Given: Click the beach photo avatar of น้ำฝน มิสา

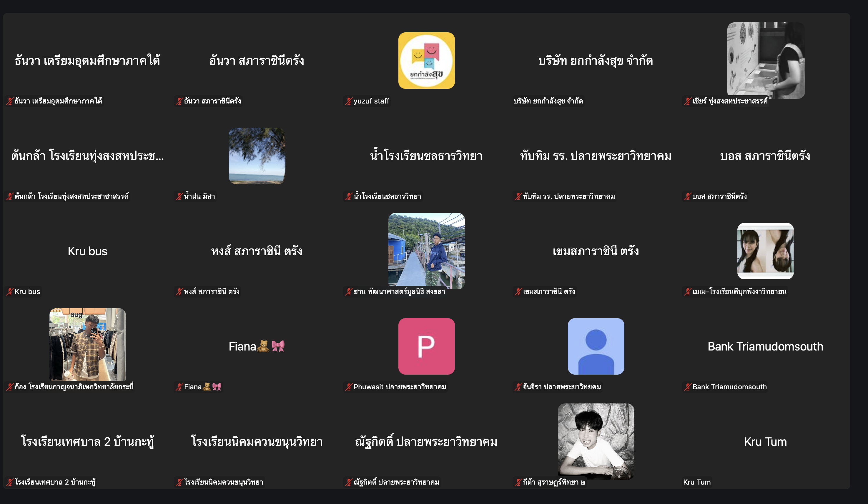Looking at the screenshot, I should click(x=257, y=156).
